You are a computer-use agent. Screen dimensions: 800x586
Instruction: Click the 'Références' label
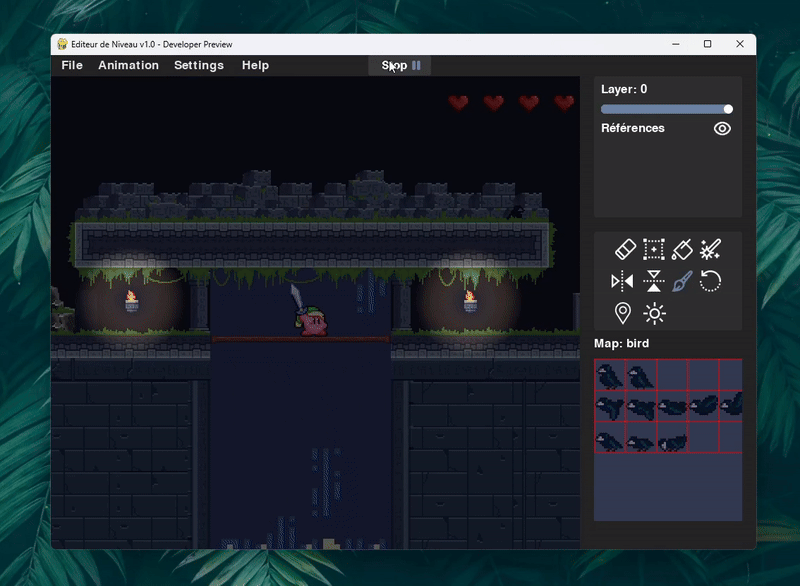pos(633,128)
